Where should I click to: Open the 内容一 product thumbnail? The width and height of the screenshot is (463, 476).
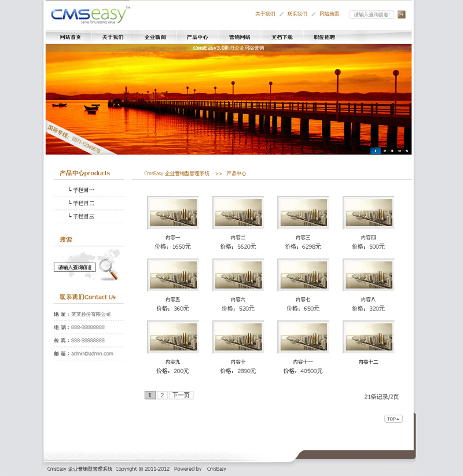tap(172, 213)
